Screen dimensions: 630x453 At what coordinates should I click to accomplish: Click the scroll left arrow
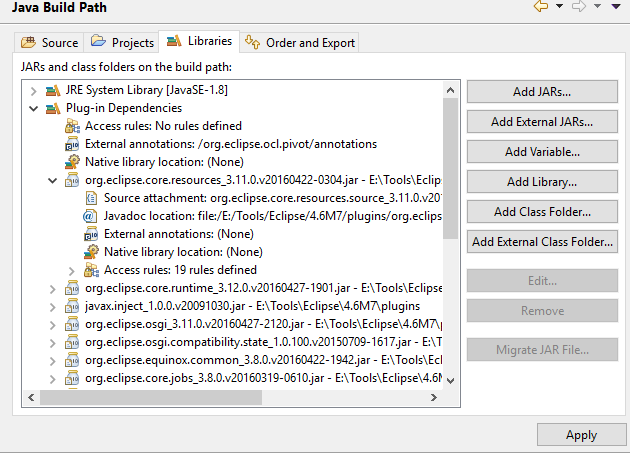pyautogui.click(x=31, y=398)
